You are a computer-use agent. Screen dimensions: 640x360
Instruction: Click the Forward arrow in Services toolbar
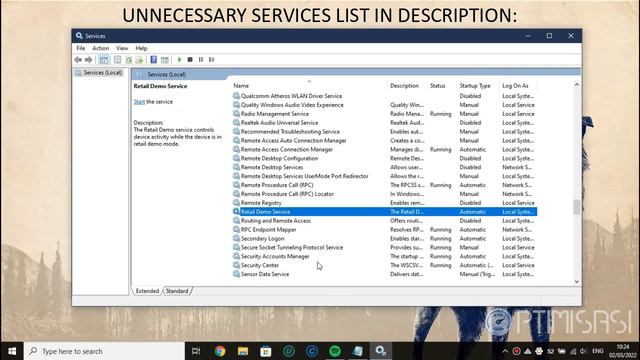coord(89,60)
